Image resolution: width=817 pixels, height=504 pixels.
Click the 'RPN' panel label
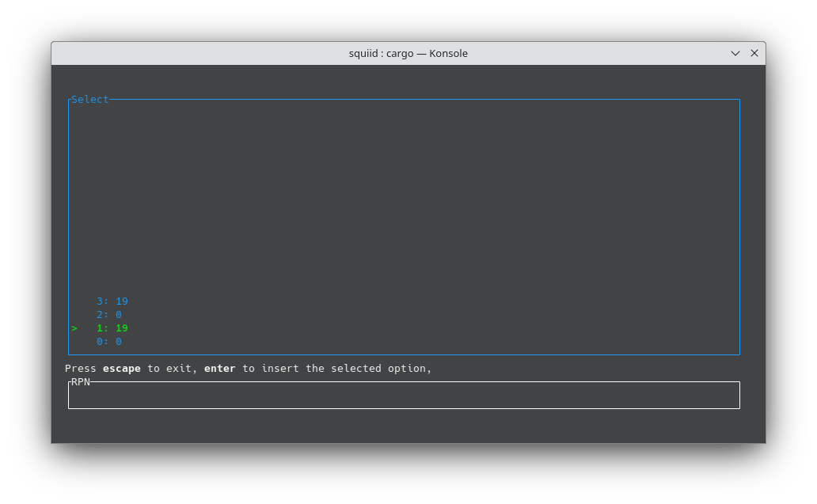81,382
